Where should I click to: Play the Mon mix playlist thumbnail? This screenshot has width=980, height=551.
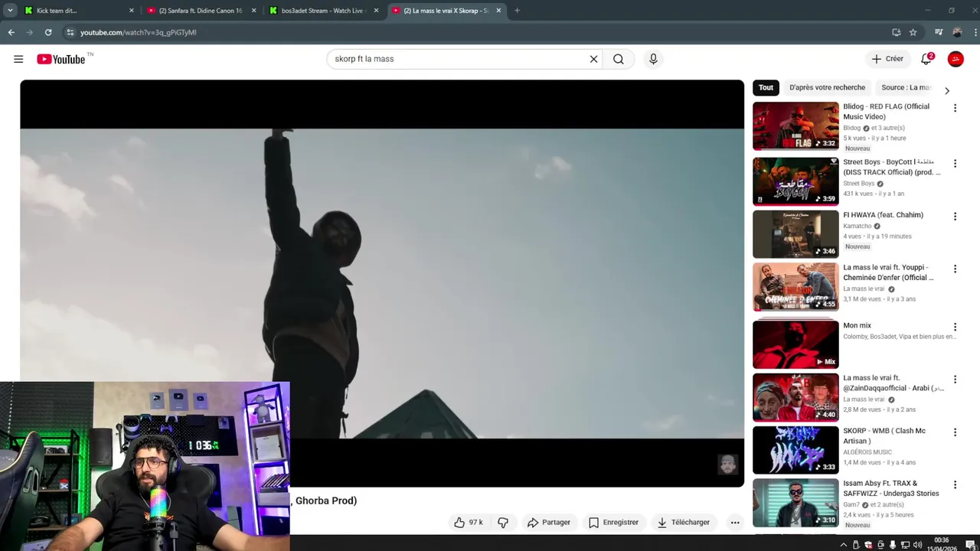tap(795, 344)
